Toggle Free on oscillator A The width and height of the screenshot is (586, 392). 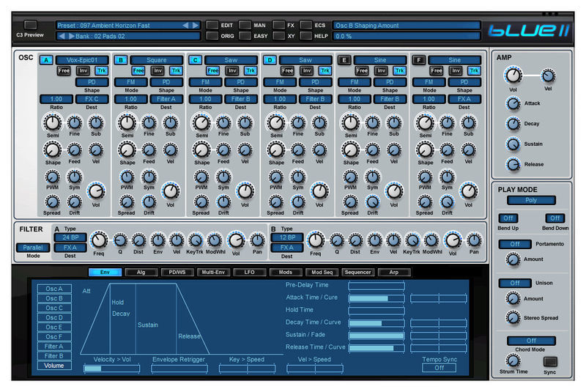click(64, 70)
